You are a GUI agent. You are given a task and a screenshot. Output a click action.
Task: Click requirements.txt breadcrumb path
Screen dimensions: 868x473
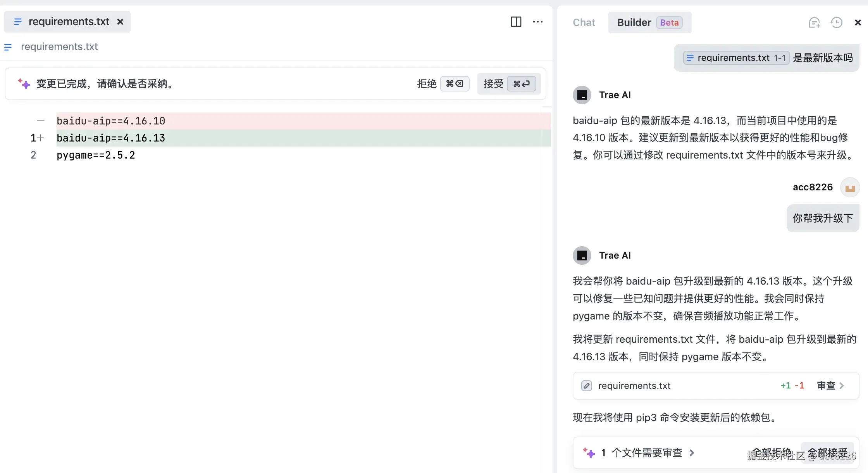pos(59,47)
